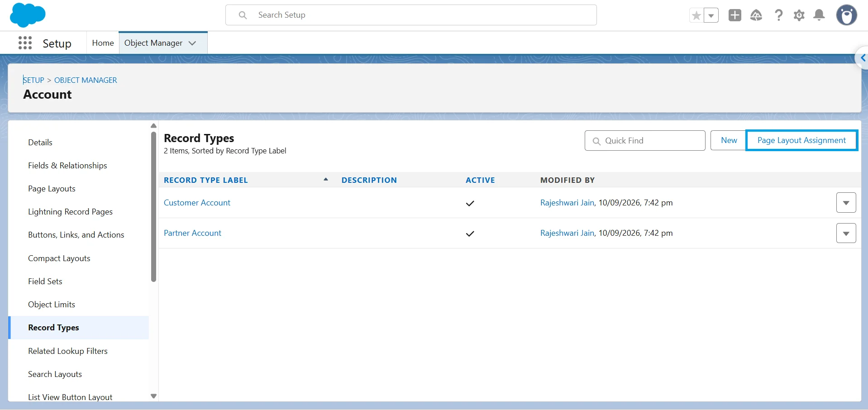Click the '2 Items, Sorted by Record Type Label' text
Viewport: 868px width, 410px height.
click(225, 151)
